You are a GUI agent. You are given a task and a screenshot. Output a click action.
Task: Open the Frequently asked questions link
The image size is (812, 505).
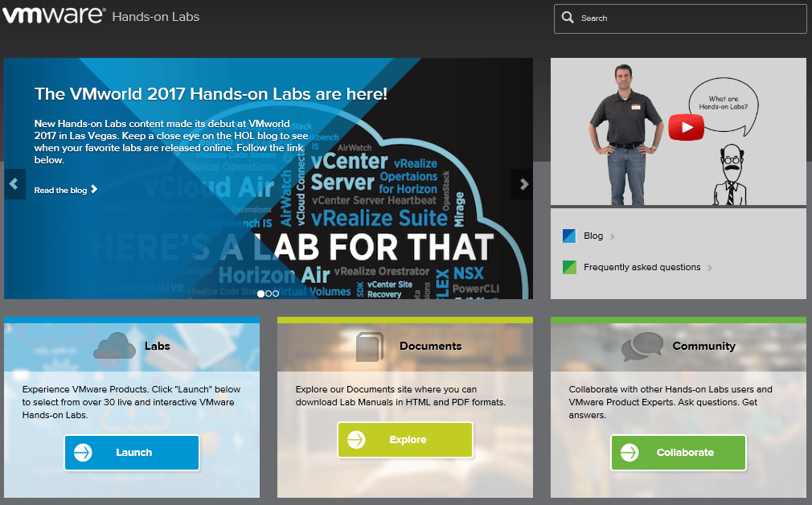click(x=642, y=267)
